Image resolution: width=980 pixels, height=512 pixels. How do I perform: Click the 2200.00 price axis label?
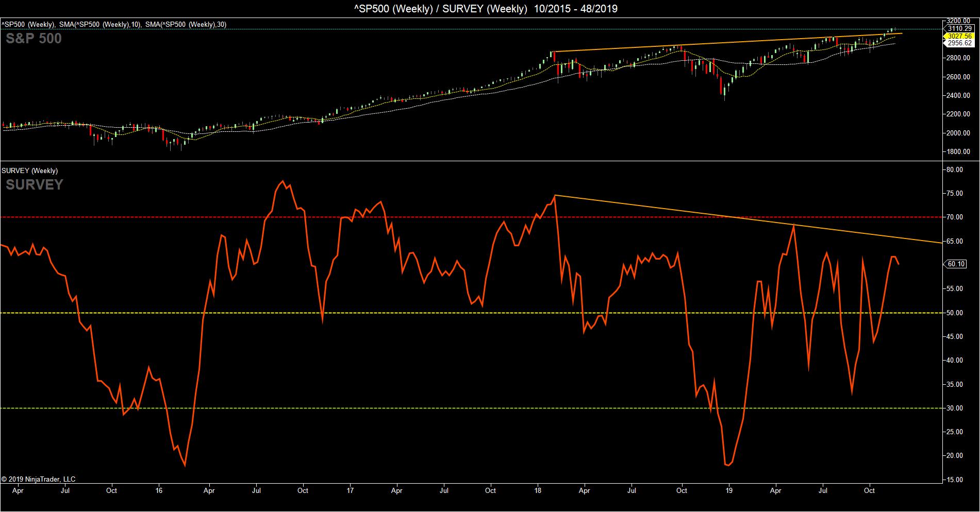pyautogui.click(x=959, y=114)
